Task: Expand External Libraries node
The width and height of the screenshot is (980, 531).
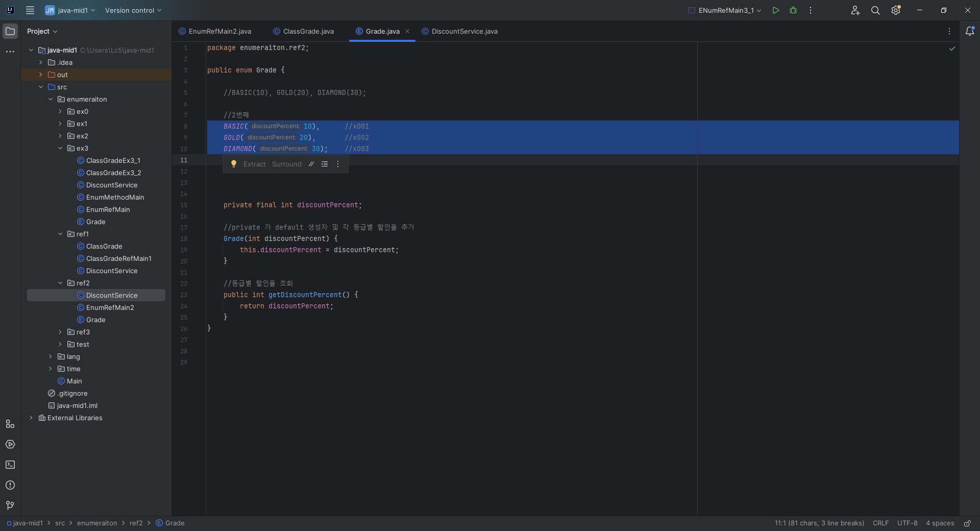Action: pyautogui.click(x=31, y=418)
